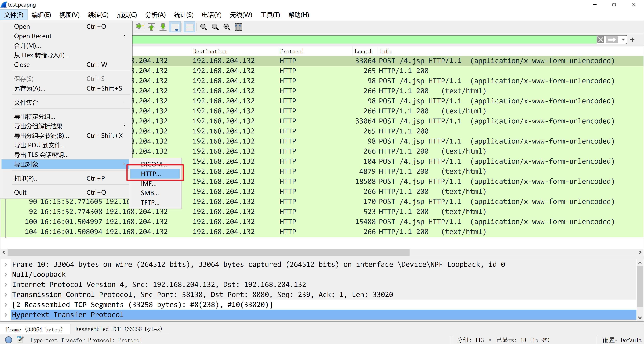This screenshot has width=644, height=344.
Task: Clear the display filter with X button
Action: click(601, 40)
